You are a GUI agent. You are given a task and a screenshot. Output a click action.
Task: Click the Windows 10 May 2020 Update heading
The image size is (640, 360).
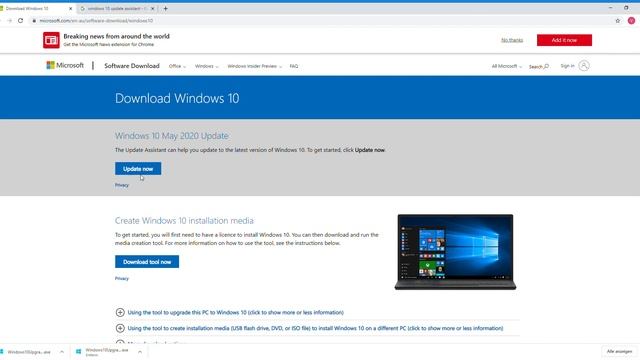[171, 136]
